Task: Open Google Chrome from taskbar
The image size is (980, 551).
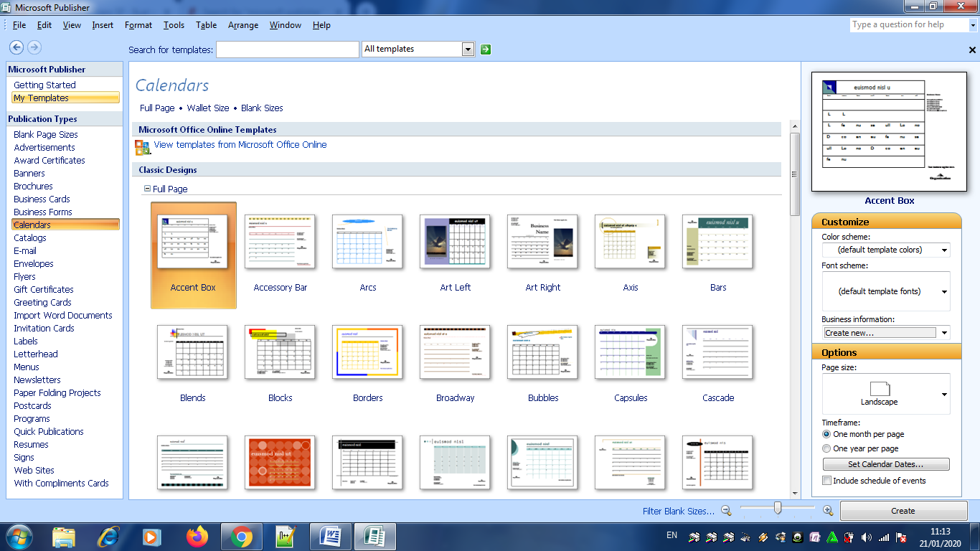Action: [242, 537]
